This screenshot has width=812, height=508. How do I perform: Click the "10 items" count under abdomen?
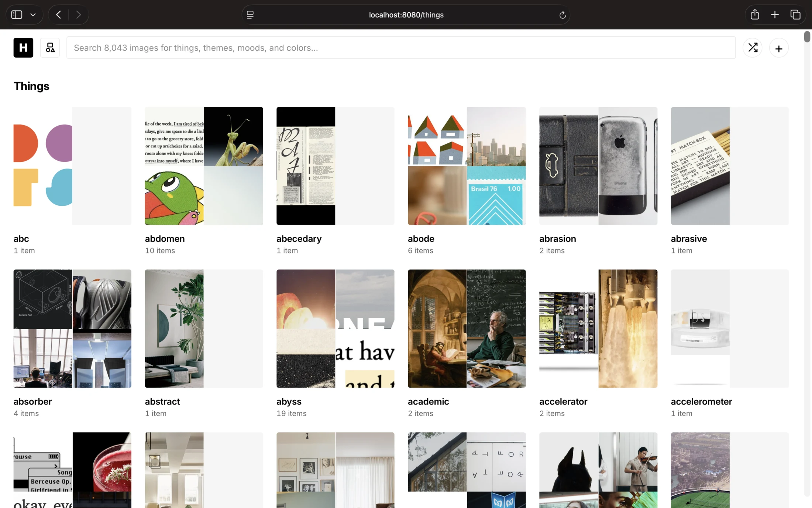pos(160,250)
